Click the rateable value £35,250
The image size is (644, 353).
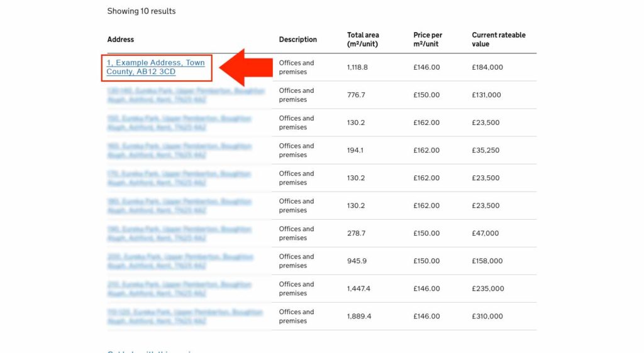click(486, 151)
